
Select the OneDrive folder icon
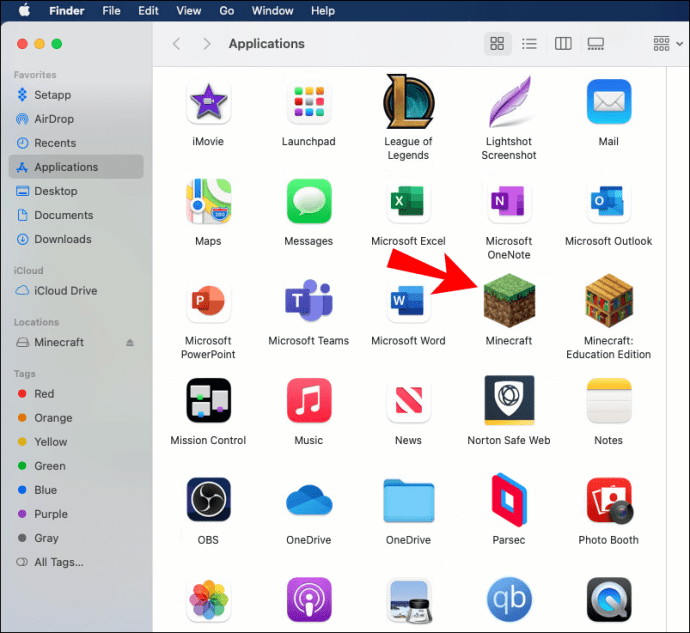(x=408, y=501)
